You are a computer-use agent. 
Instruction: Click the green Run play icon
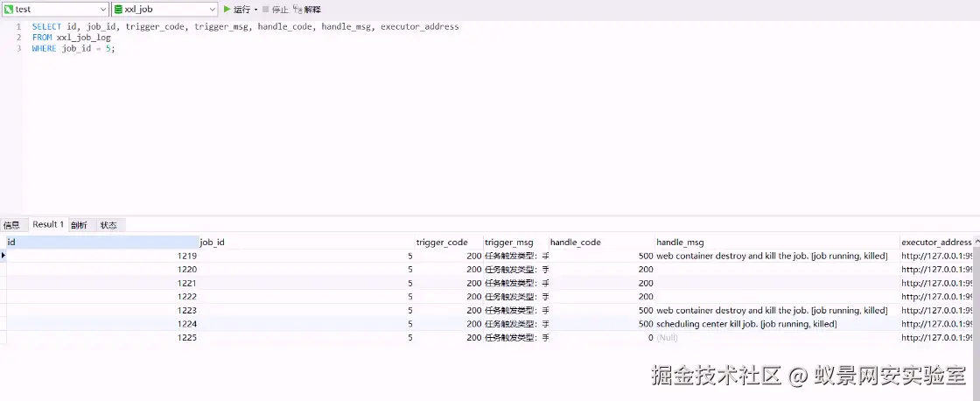pyautogui.click(x=227, y=10)
